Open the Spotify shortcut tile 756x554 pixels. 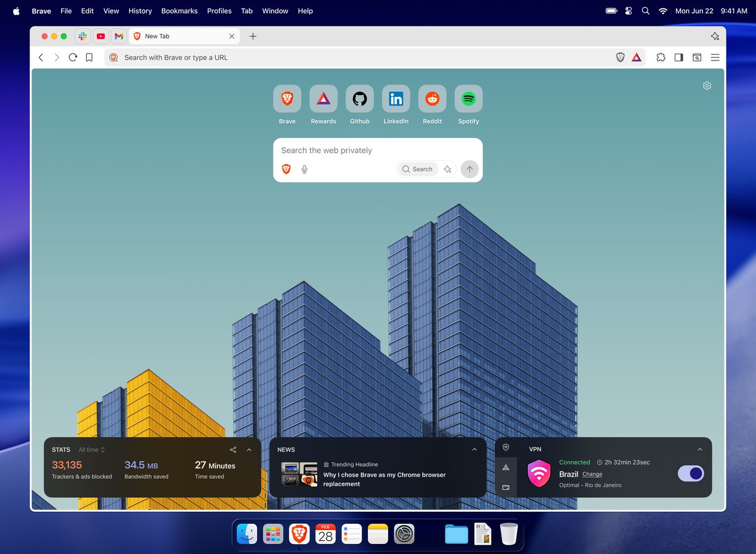(469, 99)
